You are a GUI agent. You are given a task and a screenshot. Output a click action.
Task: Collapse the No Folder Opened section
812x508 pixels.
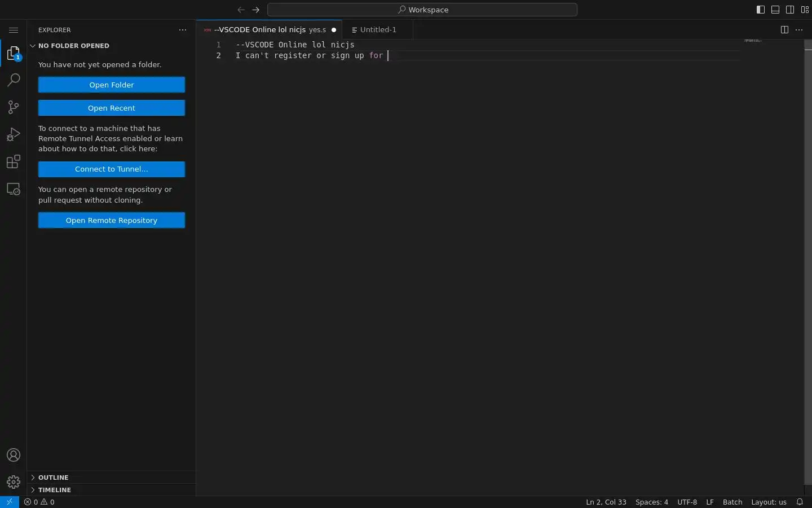click(111, 46)
